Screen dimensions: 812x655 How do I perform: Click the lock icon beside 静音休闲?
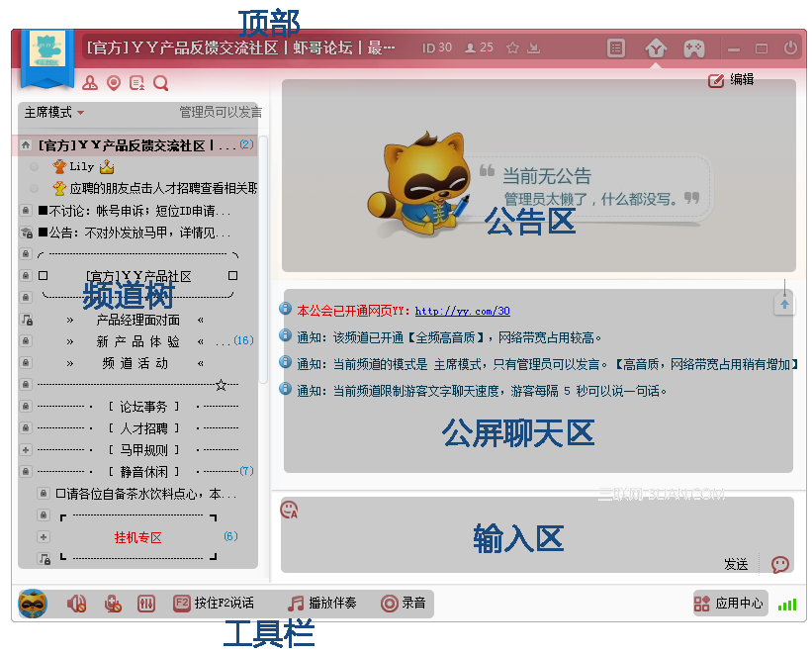click(x=26, y=472)
